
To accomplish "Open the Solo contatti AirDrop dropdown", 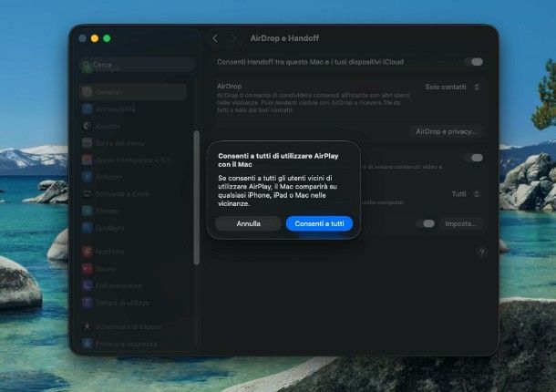I will coord(452,87).
